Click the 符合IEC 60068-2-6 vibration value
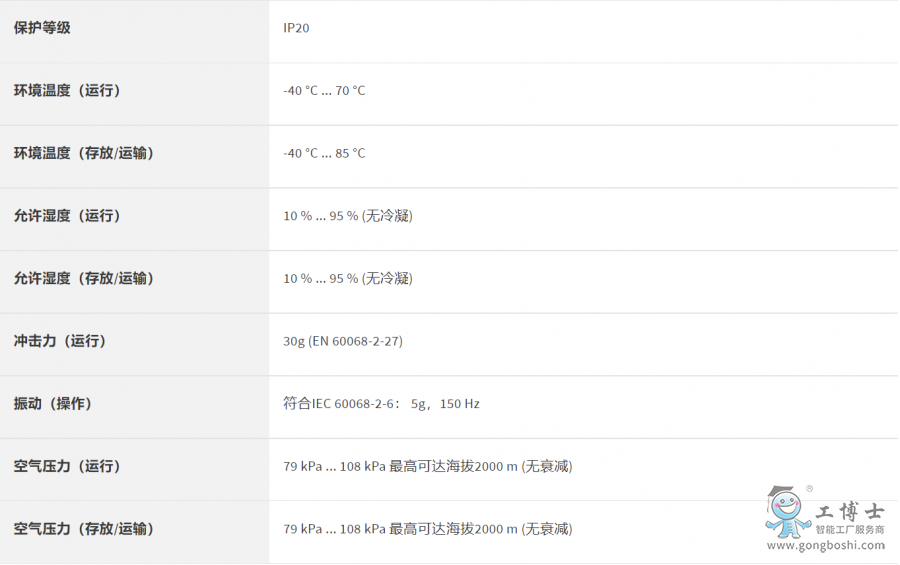Viewport: 900px width, 565px height. [x=381, y=404]
